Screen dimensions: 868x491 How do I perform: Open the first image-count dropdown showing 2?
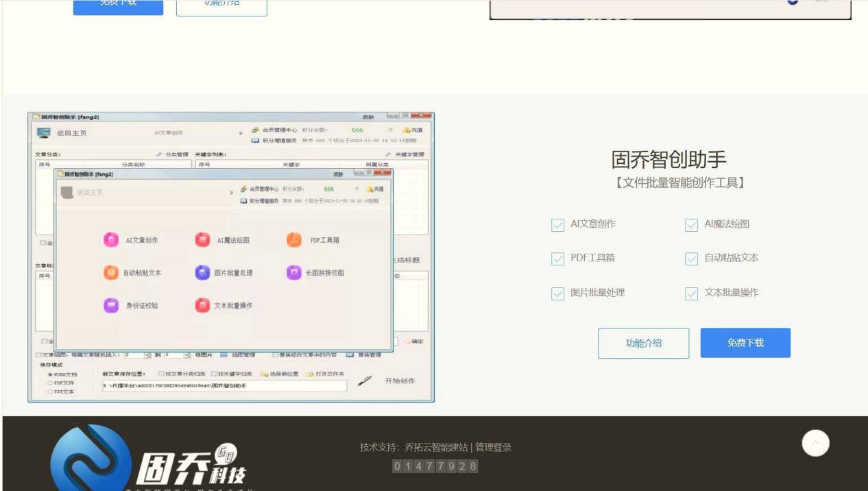click(x=147, y=355)
